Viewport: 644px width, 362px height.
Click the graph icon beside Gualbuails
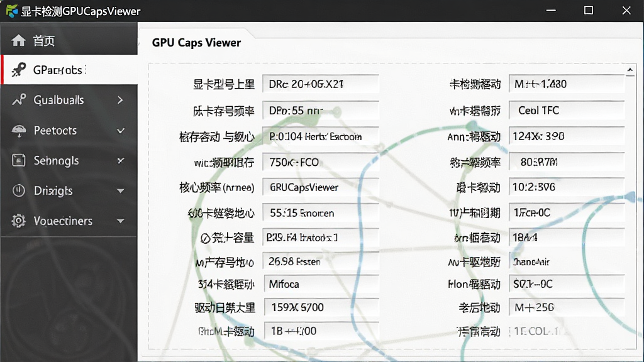[x=18, y=100]
